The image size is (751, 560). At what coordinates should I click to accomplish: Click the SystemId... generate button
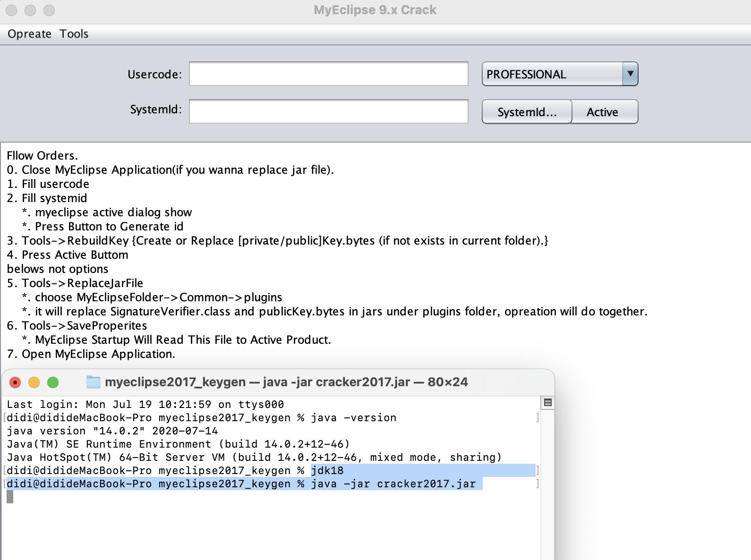[527, 112]
